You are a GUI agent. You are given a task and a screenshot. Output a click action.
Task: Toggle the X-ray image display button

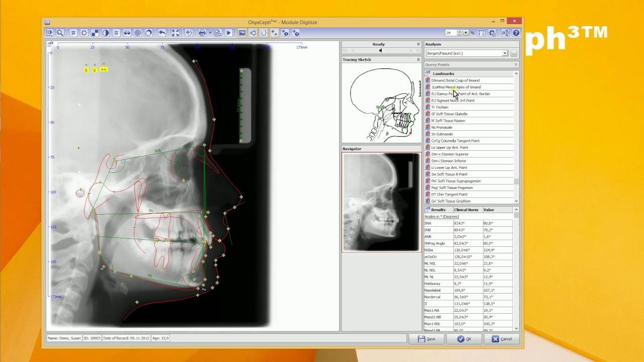242,33
